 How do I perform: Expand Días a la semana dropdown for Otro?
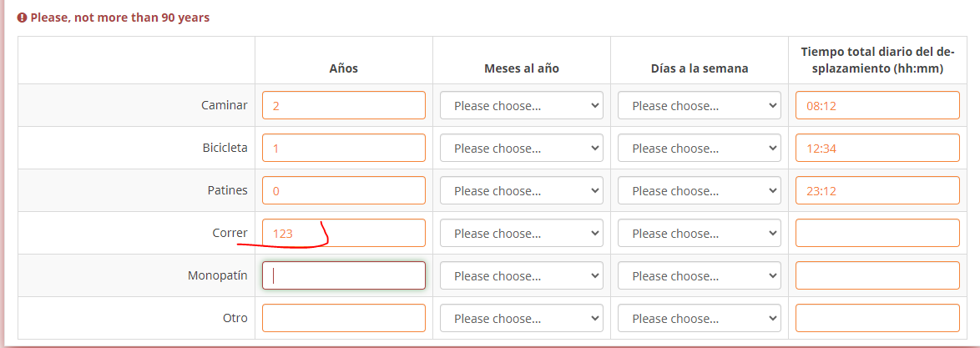click(699, 319)
